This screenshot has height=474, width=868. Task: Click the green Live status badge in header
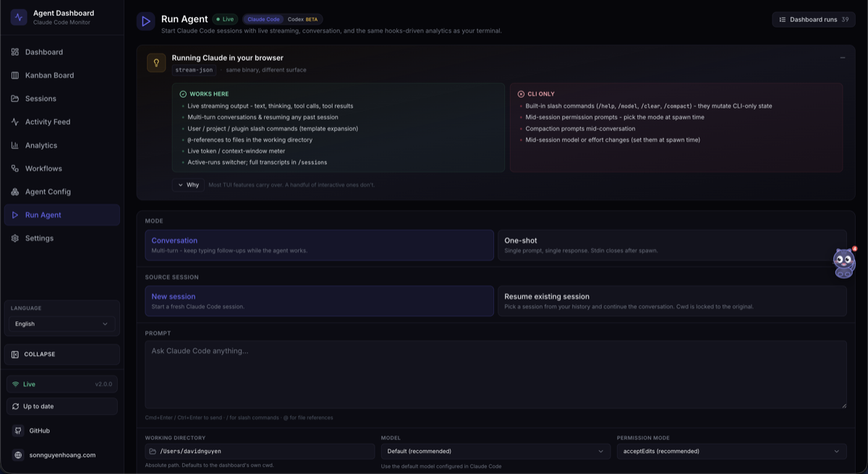tap(226, 20)
